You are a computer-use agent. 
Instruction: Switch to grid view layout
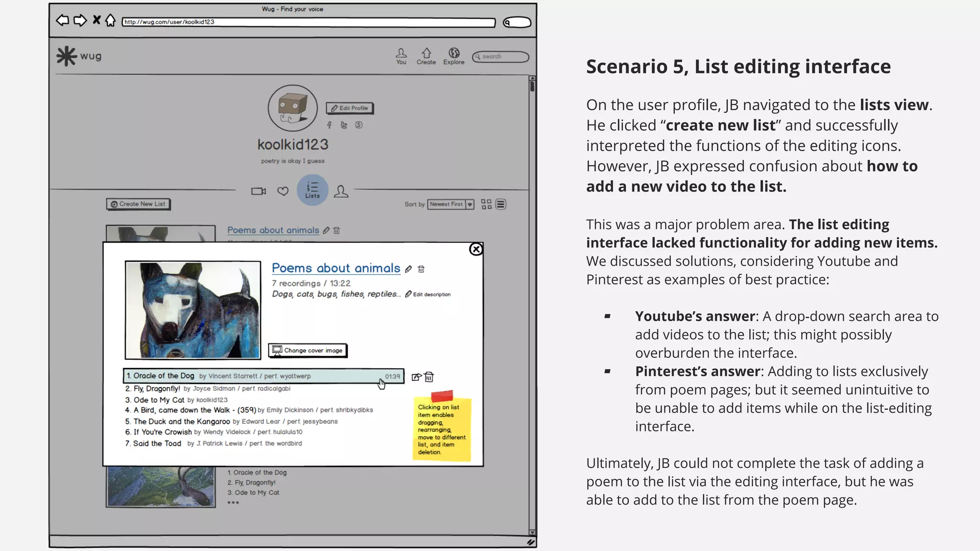pyautogui.click(x=486, y=205)
